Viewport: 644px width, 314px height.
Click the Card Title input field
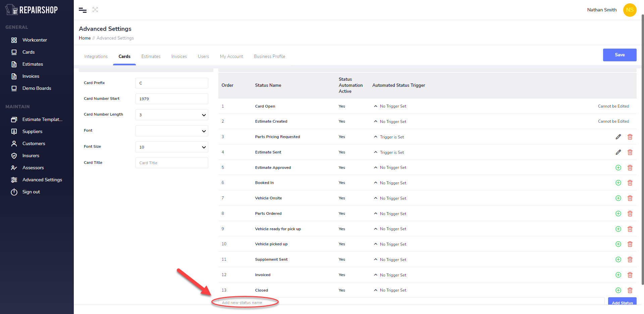click(x=172, y=163)
